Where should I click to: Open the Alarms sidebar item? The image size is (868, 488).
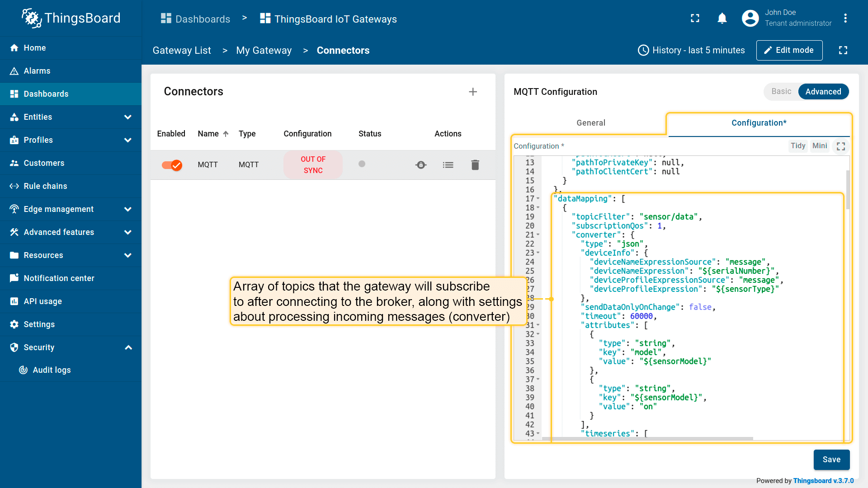[x=71, y=71]
